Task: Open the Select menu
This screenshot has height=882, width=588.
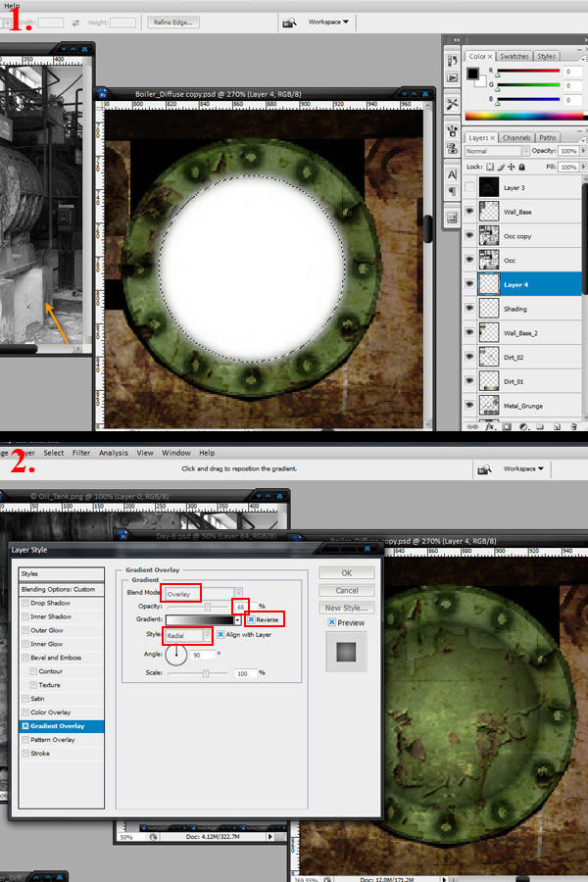Action: coord(54,453)
